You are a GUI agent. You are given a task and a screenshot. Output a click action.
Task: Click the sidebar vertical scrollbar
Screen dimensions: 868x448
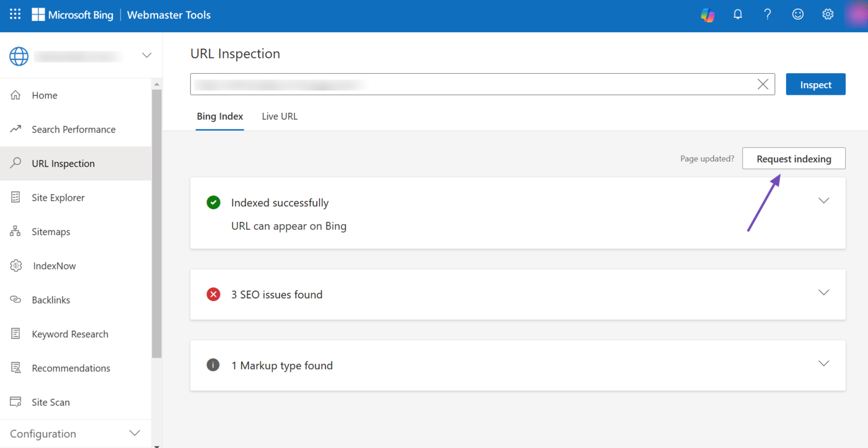[156, 223]
